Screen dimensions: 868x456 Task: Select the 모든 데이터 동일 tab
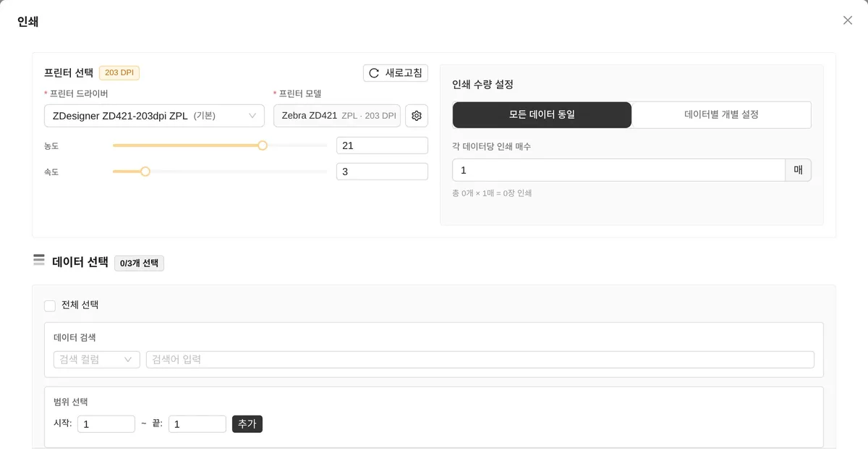(542, 114)
